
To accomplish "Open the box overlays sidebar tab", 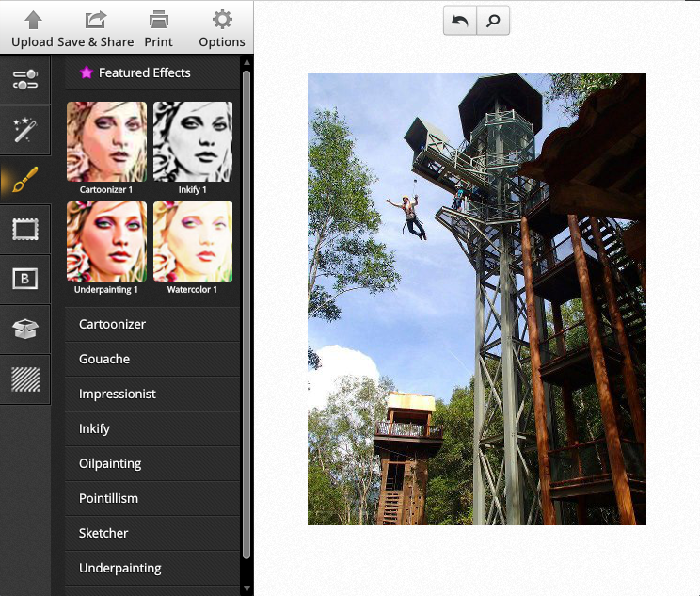I will point(24,329).
